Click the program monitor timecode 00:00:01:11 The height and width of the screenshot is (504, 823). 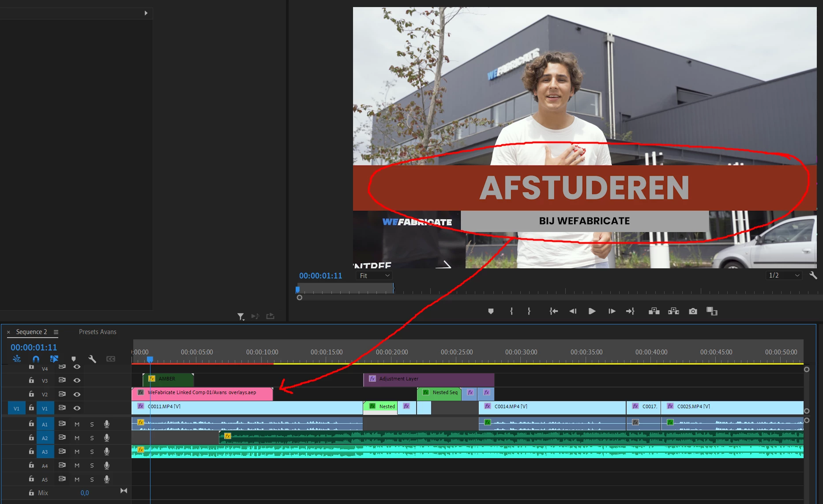(x=320, y=276)
